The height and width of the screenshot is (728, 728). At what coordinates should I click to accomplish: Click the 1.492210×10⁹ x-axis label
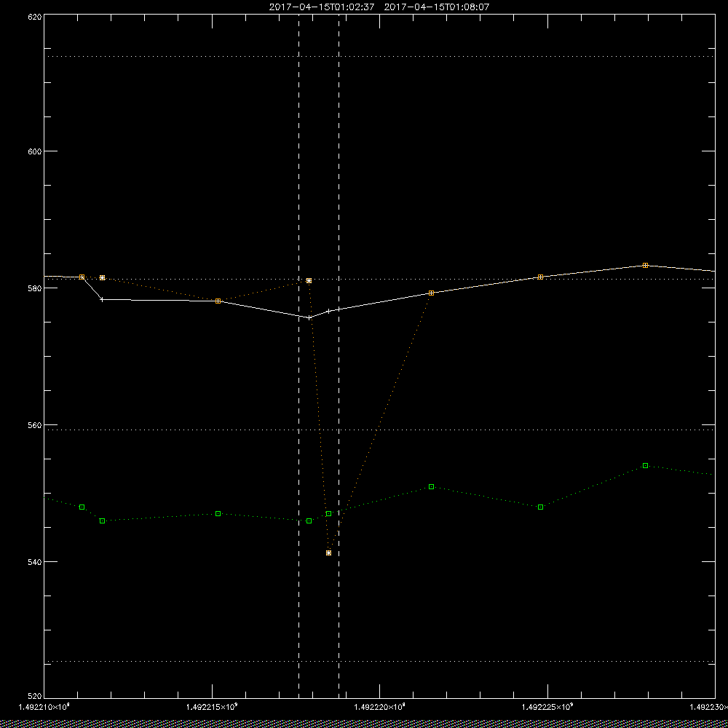click(x=44, y=707)
